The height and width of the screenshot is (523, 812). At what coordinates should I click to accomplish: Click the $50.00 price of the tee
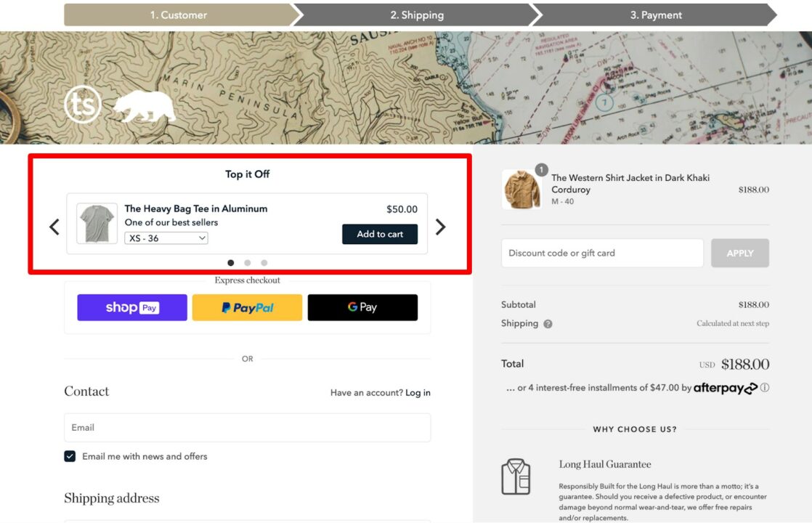pos(402,209)
